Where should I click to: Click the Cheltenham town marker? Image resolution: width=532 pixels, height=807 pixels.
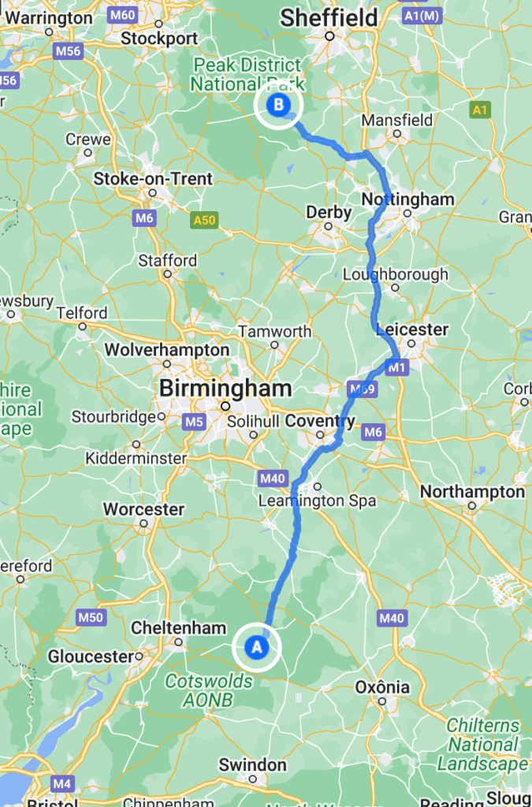179,642
